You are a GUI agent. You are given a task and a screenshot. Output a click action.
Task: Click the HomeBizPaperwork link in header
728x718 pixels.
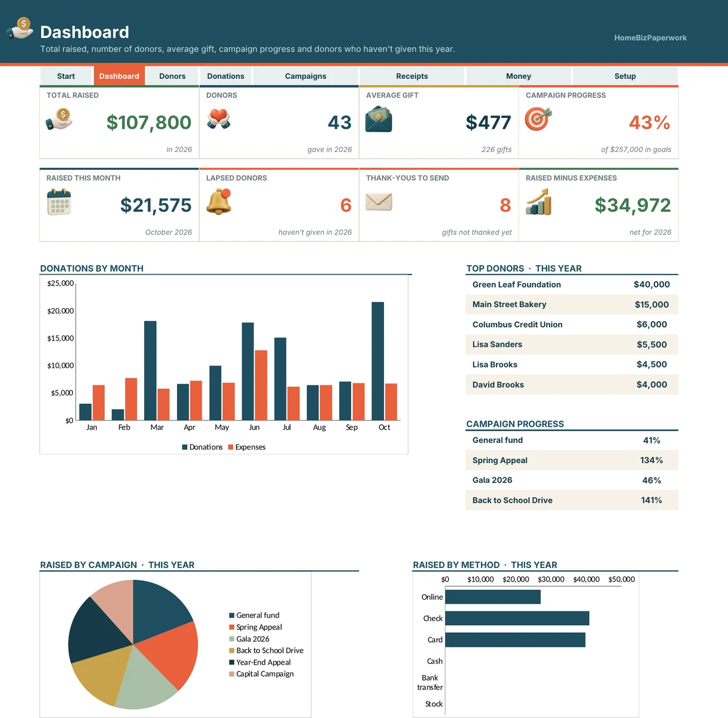click(650, 38)
